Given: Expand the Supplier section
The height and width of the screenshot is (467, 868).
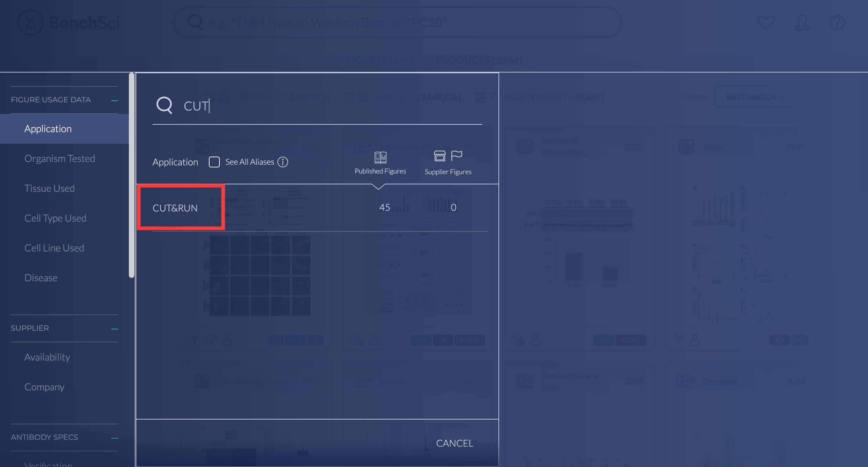Looking at the screenshot, I should [x=115, y=328].
